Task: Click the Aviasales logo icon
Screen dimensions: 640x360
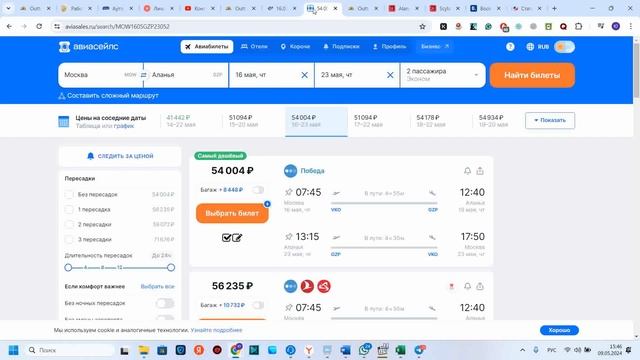Action: (x=64, y=47)
